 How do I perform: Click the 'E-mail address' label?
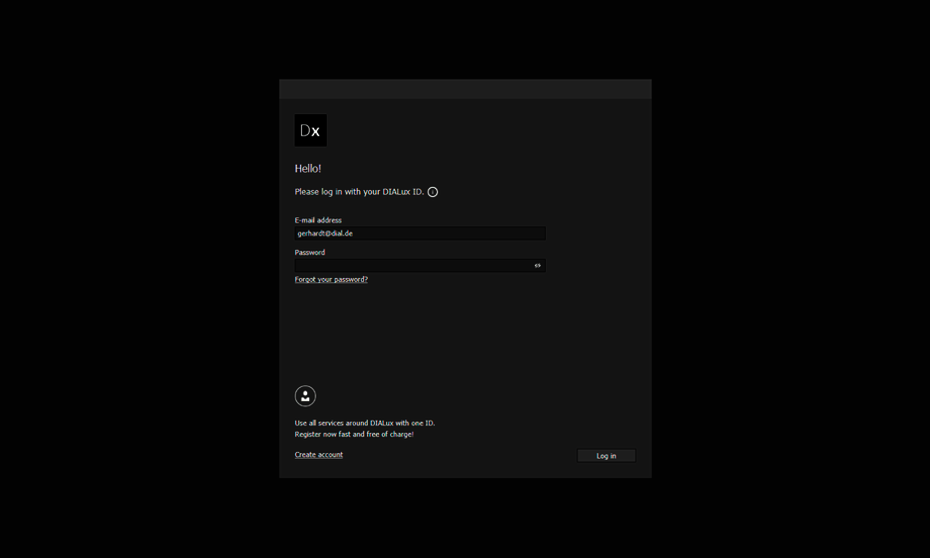pos(318,220)
